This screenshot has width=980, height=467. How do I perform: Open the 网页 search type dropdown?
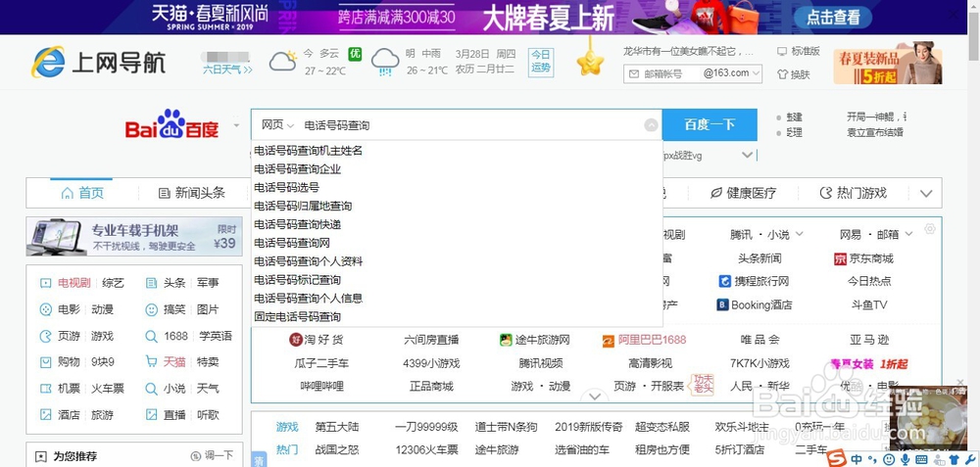tap(277, 125)
